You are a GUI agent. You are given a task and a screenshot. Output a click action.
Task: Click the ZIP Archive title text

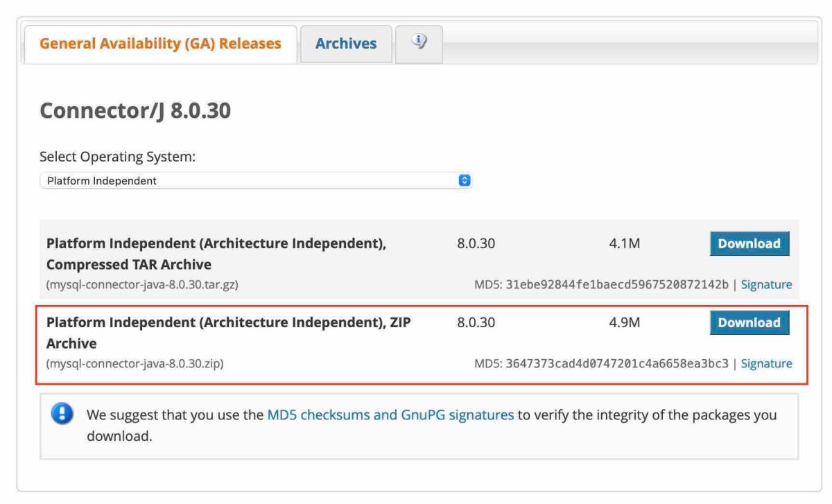tap(228, 333)
